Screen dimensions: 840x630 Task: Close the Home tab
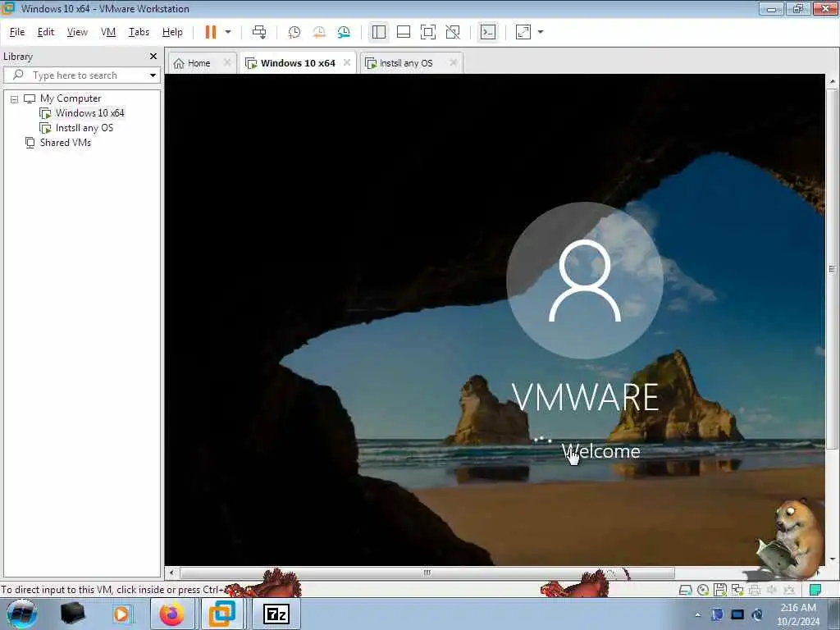coord(227,62)
